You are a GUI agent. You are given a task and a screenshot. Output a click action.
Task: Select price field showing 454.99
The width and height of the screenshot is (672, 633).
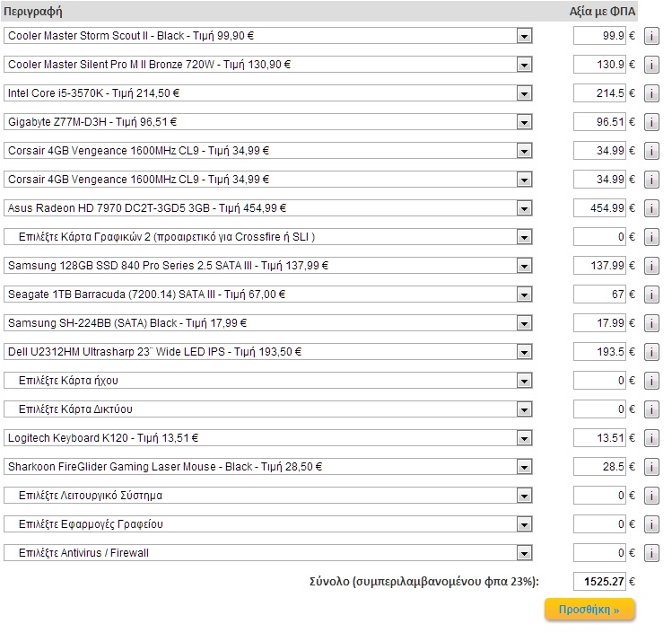pos(599,208)
